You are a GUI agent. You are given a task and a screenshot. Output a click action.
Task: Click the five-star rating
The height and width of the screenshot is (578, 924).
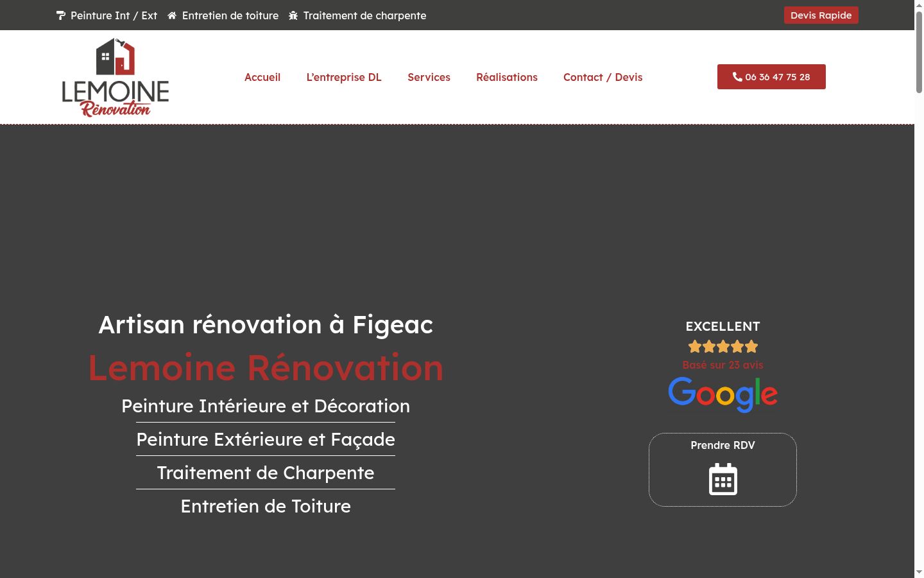(723, 347)
